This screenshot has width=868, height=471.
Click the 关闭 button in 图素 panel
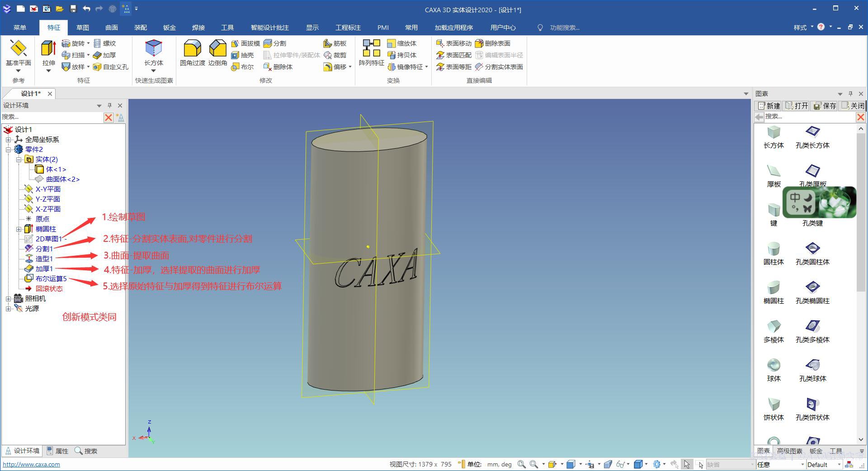point(853,106)
